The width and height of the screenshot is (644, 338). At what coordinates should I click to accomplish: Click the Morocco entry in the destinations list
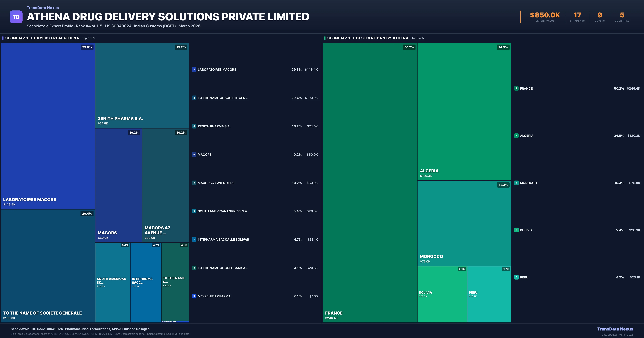pyautogui.click(x=528, y=183)
